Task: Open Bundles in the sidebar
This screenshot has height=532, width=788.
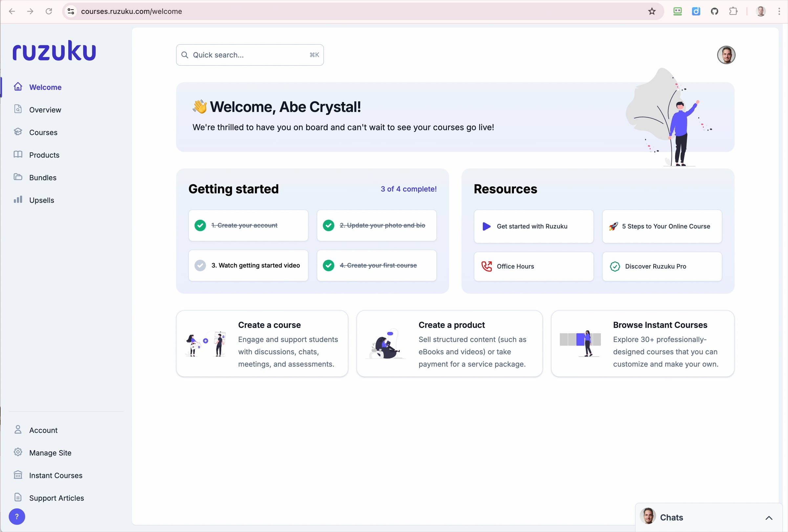Action: point(43,177)
